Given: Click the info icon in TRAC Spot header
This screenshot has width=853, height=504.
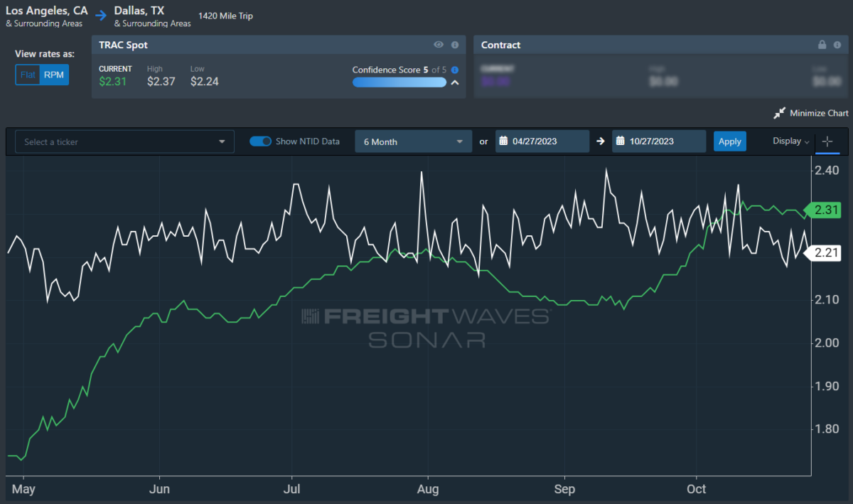Looking at the screenshot, I should click(x=455, y=45).
